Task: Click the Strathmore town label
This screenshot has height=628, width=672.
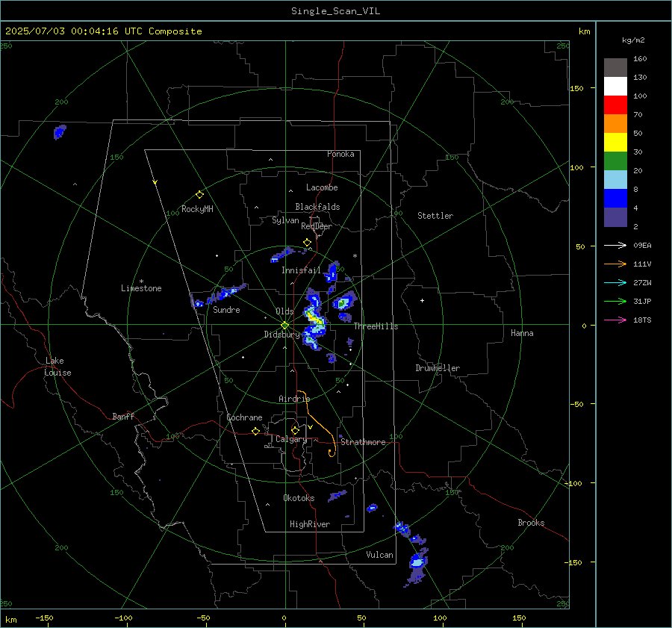Action: click(363, 442)
